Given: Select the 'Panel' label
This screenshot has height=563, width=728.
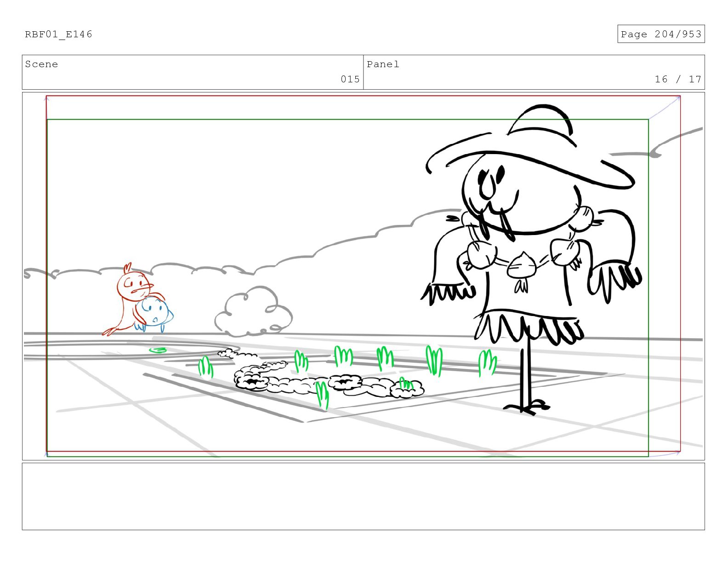Looking at the screenshot, I should click(383, 64).
